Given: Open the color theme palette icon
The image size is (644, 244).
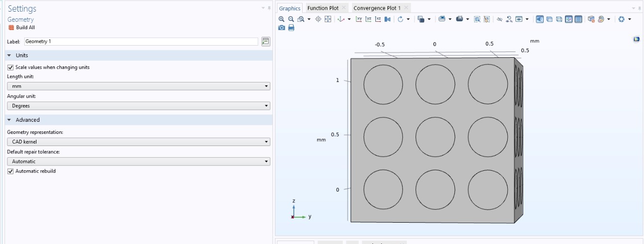Looking at the screenshot, I should (x=600, y=19).
